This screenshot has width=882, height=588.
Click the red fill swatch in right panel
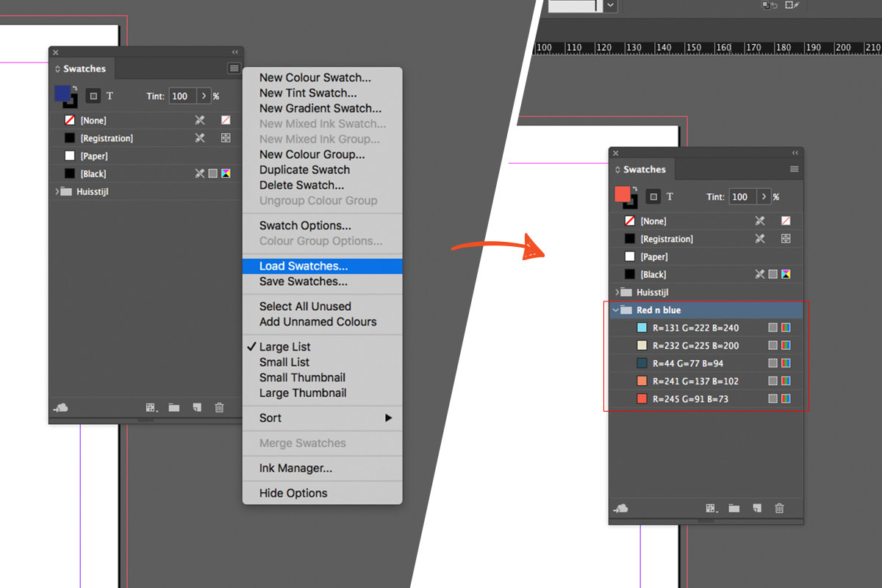[x=623, y=194]
